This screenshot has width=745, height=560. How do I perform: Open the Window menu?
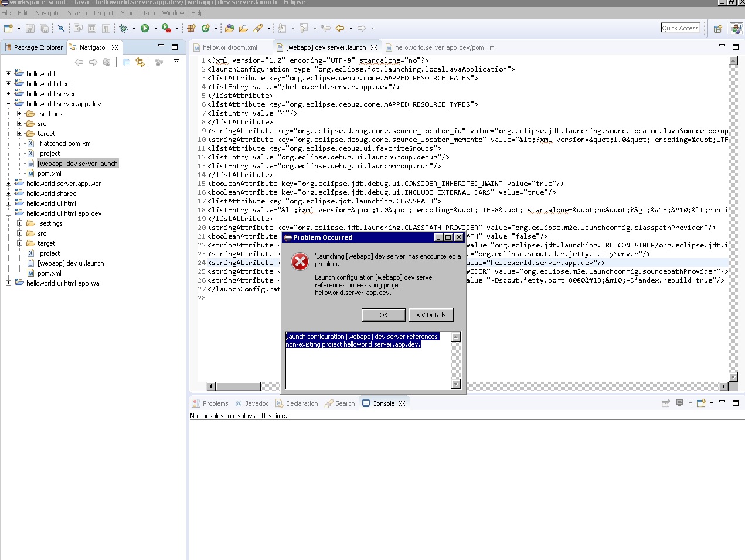173,13
